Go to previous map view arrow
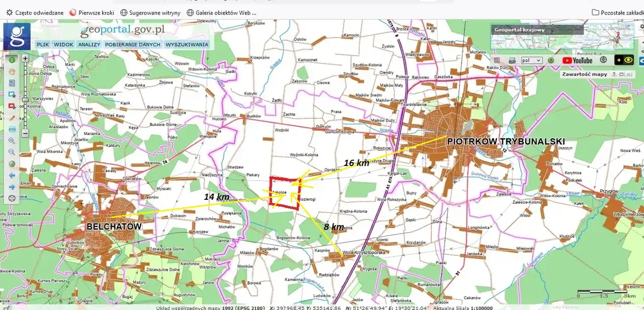This screenshot has width=644, height=310. click(x=12, y=175)
